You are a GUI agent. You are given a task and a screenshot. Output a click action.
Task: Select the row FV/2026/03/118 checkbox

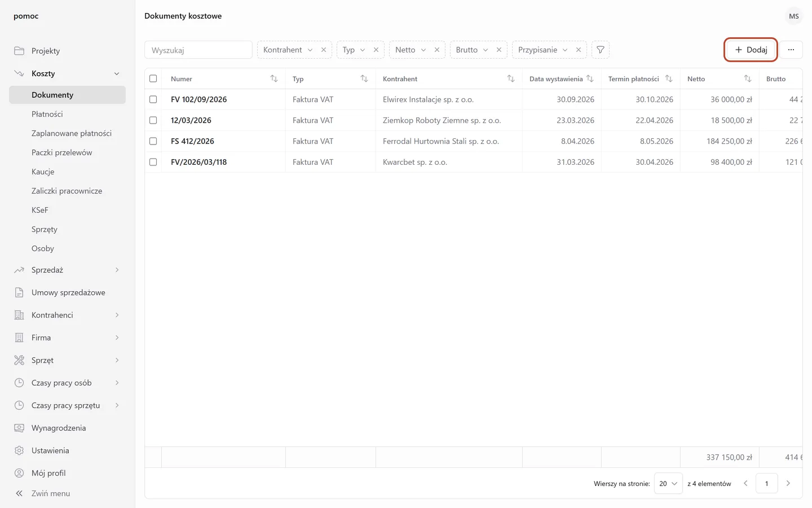coord(153,162)
